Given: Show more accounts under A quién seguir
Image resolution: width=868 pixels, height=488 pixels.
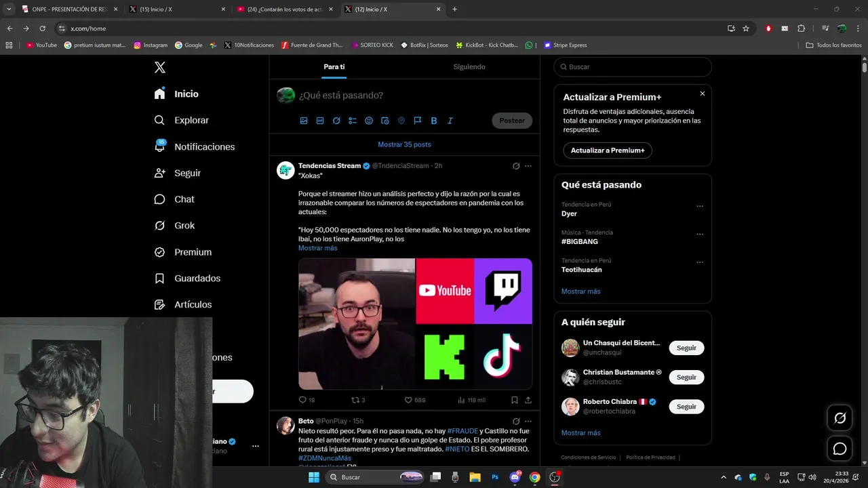Looking at the screenshot, I should point(580,432).
